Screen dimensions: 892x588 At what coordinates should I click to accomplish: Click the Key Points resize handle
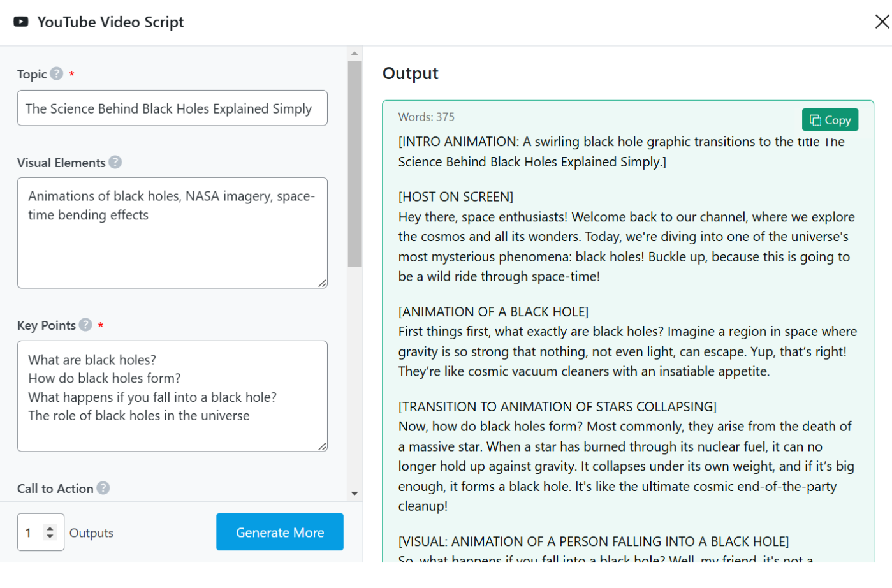pos(323,447)
